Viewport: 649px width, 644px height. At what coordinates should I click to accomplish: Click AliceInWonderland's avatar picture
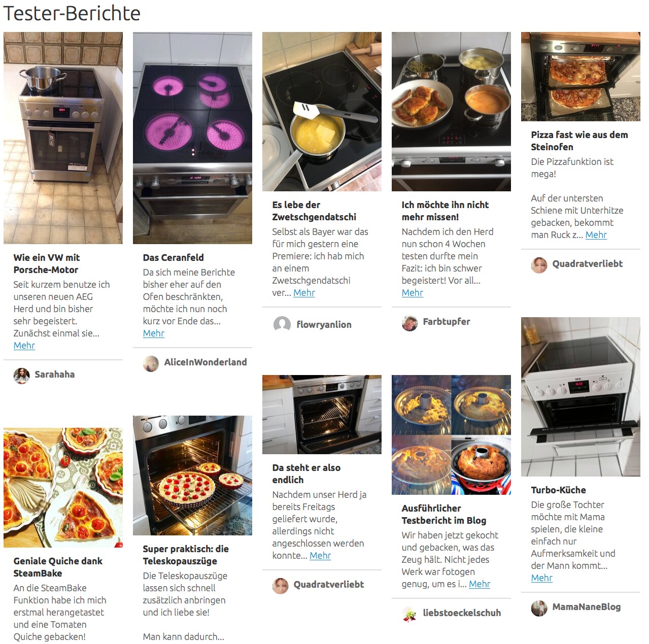coord(151,363)
